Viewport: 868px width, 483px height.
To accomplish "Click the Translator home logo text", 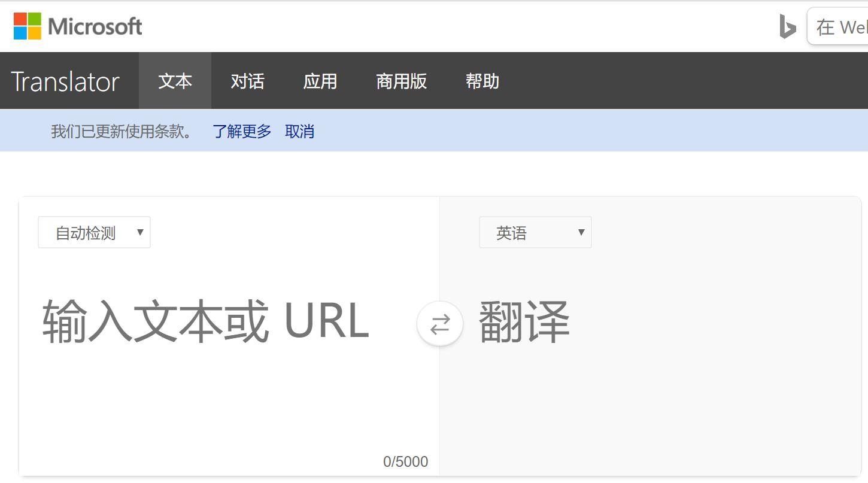I will [66, 81].
